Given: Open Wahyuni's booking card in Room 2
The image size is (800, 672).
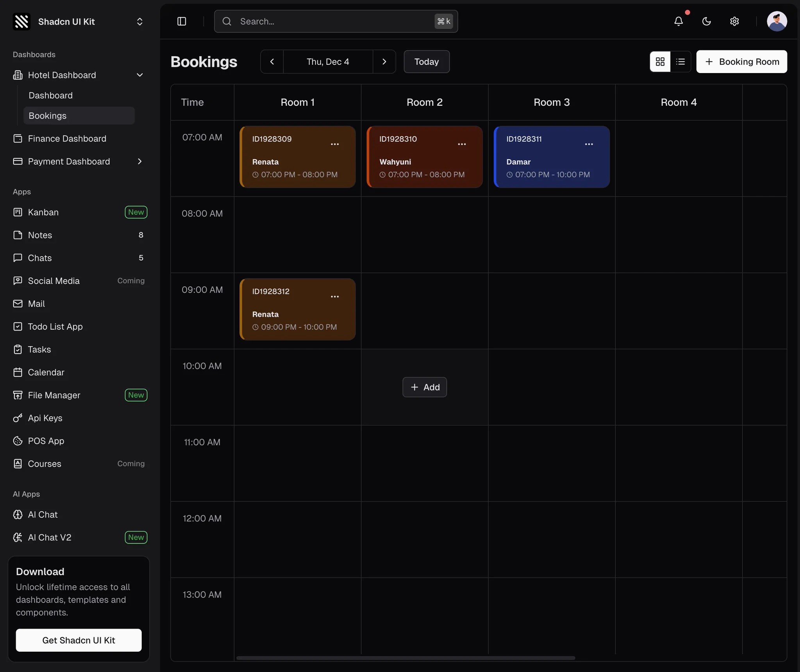Looking at the screenshot, I should point(425,157).
